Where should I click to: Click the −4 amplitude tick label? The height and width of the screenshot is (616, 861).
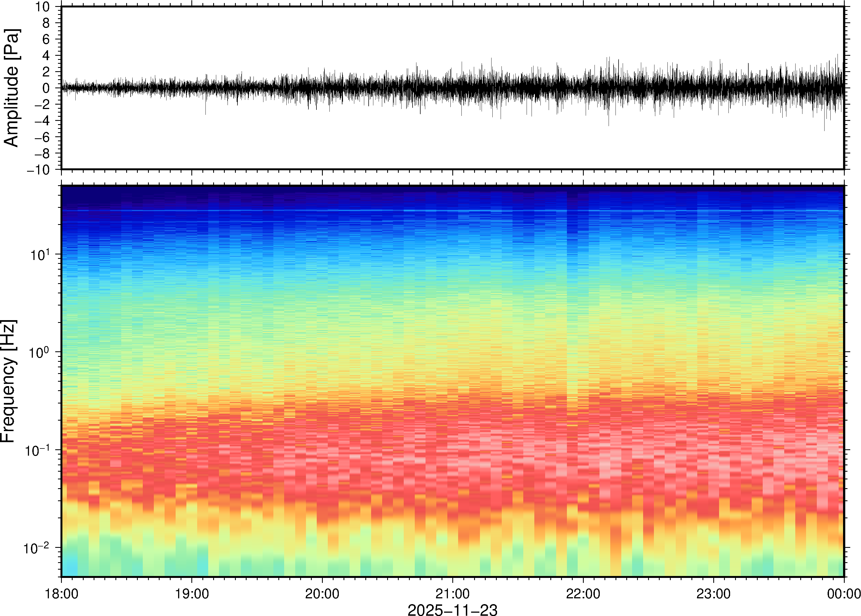click(42, 121)
